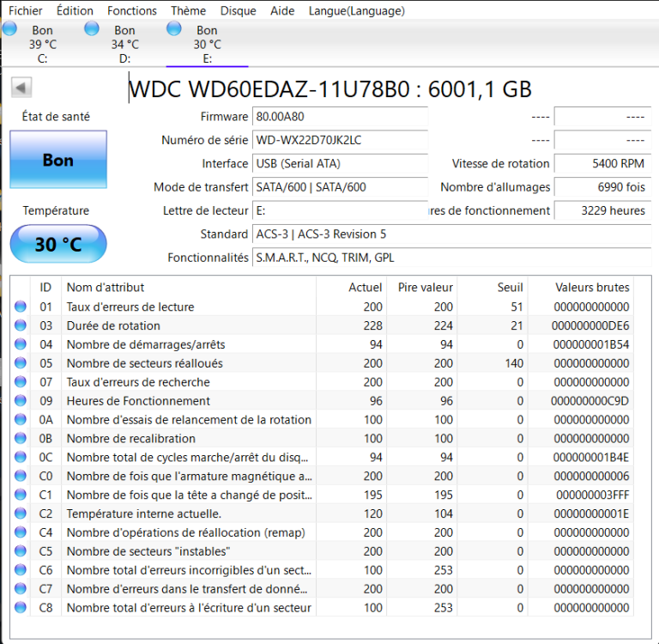Click the ID column header
659x644 pixels.
45,288
